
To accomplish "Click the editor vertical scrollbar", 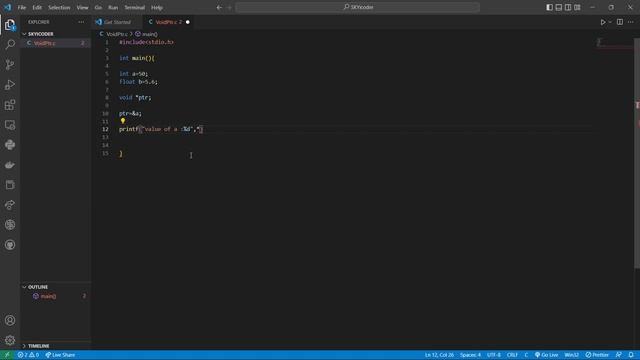I will click(x=637, y=153).
